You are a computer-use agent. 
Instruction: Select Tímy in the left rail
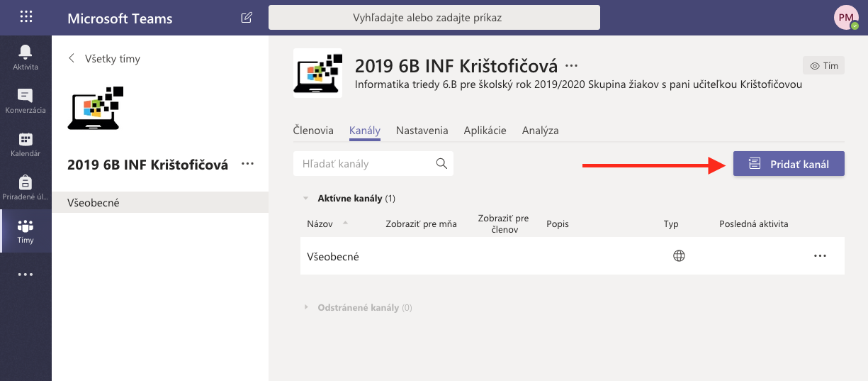coord(26,231)
